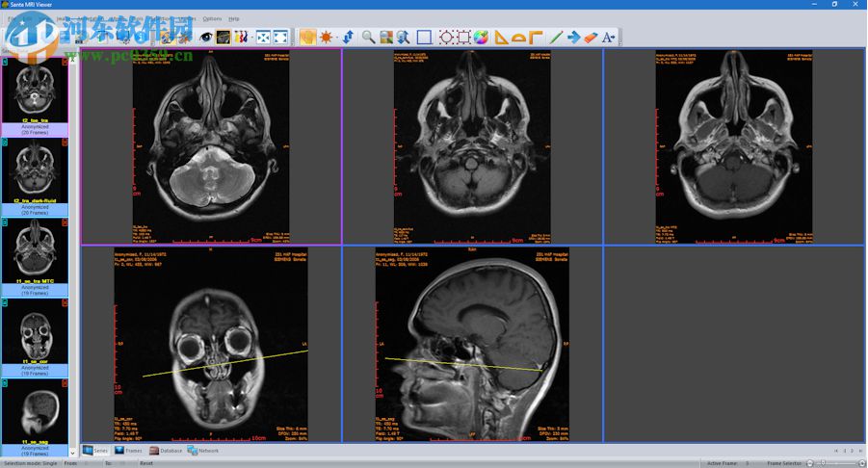Screen dimensions: 868x468
Task: Click the Reset button in status bar
Action: [x=146, y=463]
